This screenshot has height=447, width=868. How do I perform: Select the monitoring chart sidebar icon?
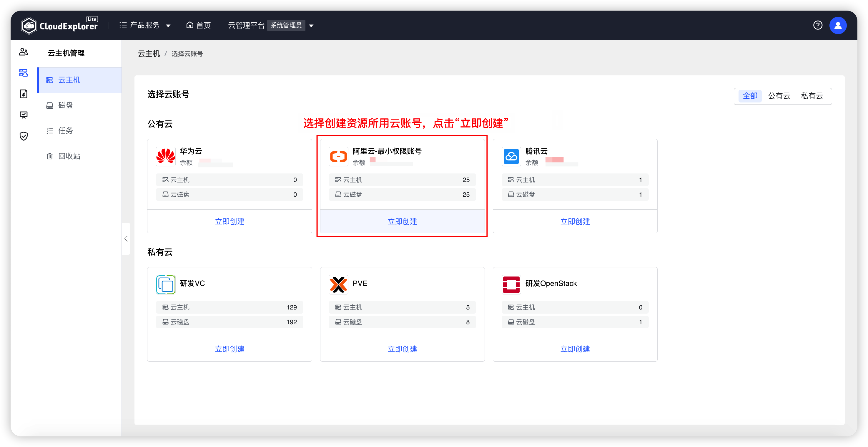(24, 115)
